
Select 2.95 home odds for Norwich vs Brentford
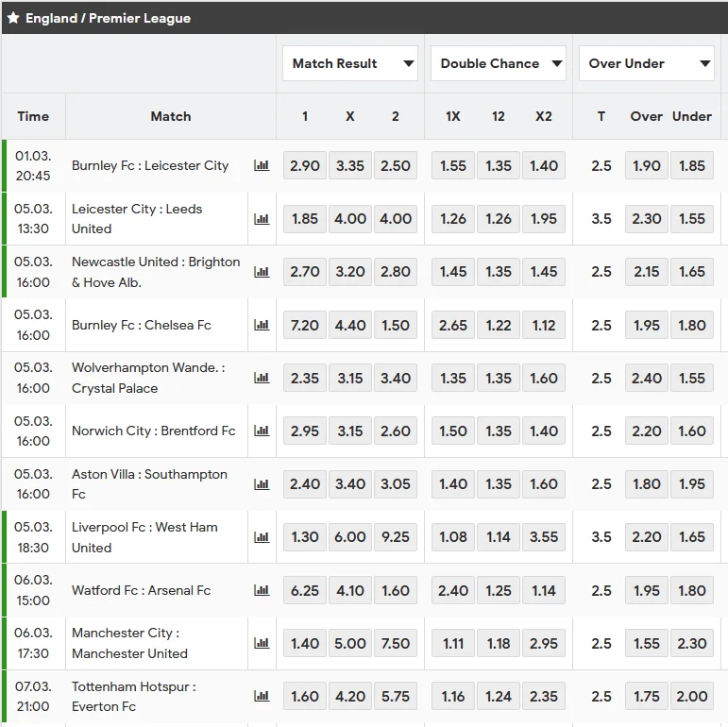(305, 431)
